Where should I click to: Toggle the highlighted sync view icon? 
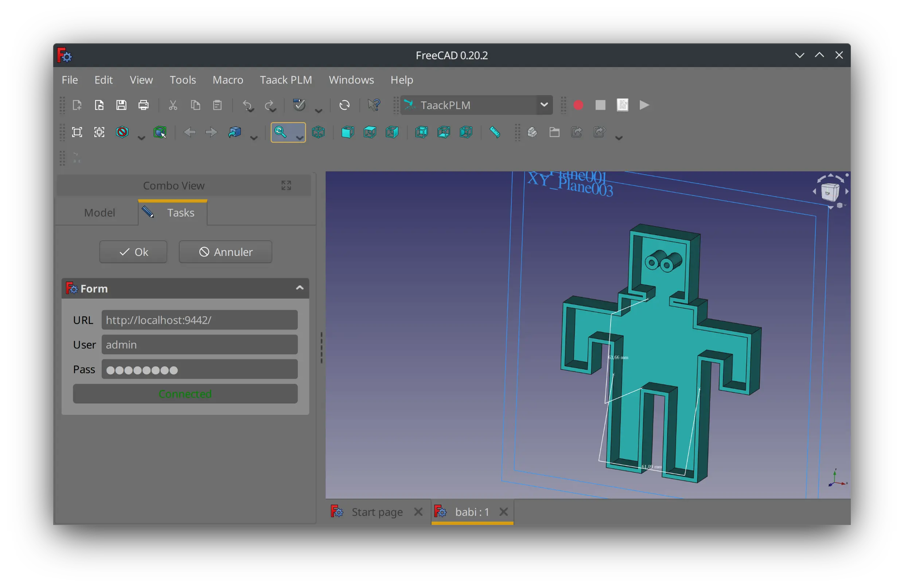click(281, 132)
